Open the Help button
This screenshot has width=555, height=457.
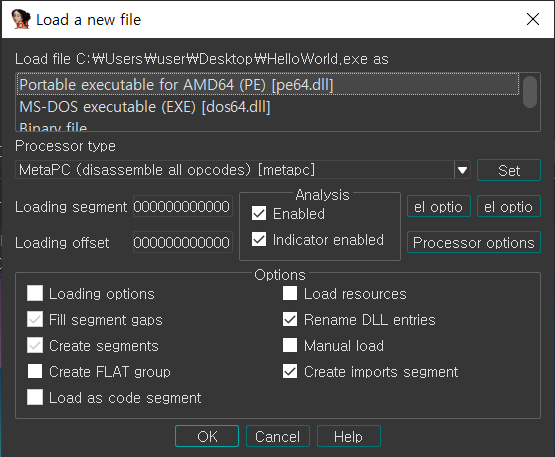click(349, 436)
